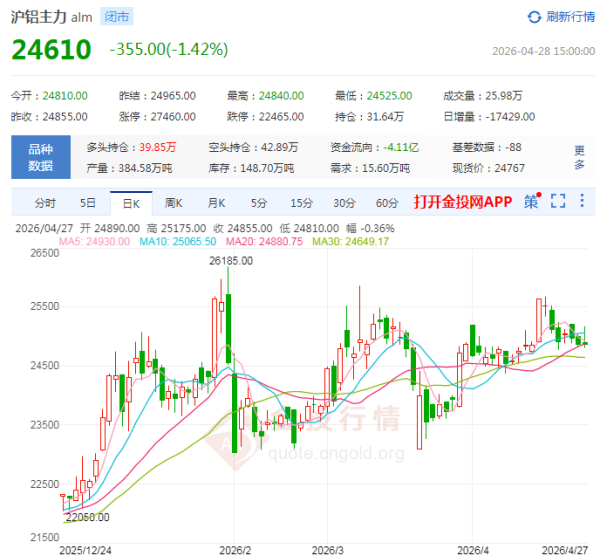Screen dimensions: 600x556
Task: Click the timestamp 2026-04-28 15:00:00
Action: coord(543,51)
